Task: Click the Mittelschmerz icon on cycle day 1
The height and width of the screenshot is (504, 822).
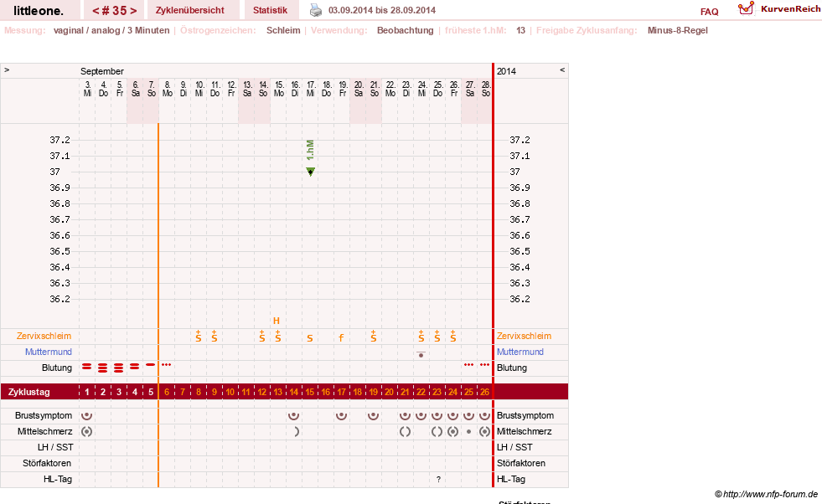Action: pyautogui.click(x=86, y=432)
